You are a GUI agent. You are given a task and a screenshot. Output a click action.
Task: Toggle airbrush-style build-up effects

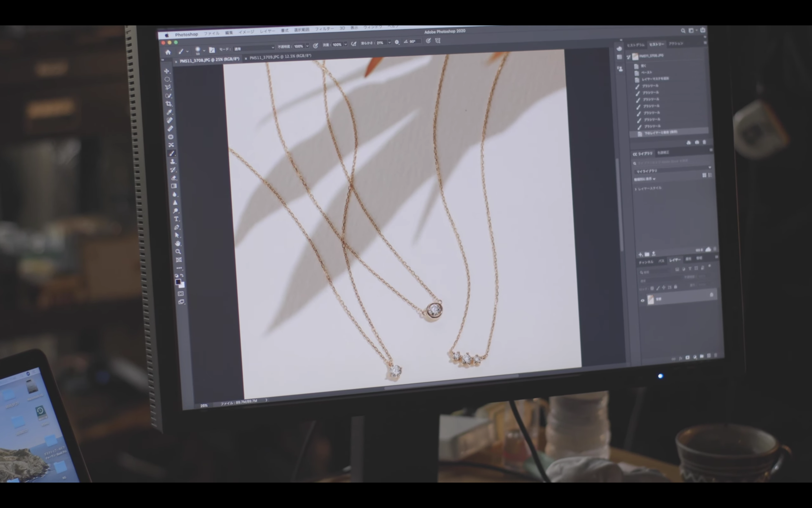pos(354,44)
